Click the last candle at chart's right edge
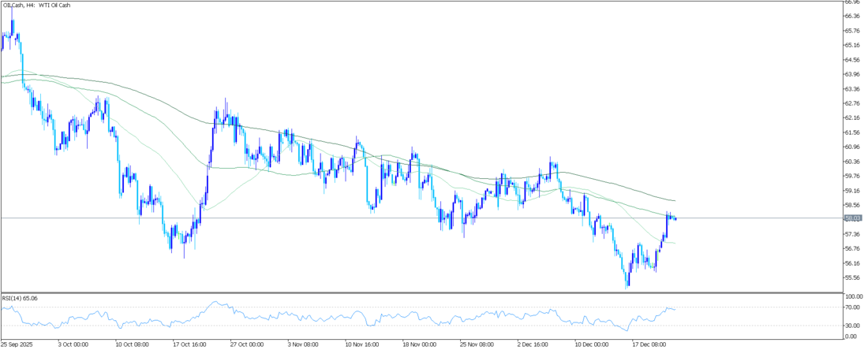 675,218
